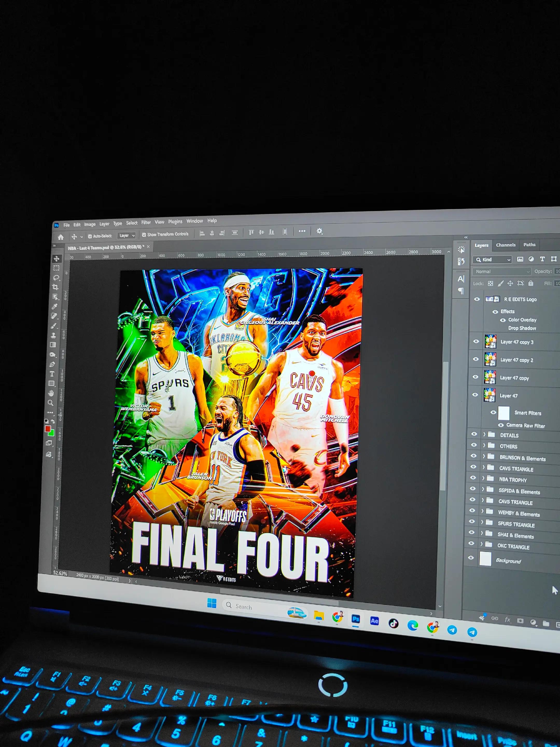The height and width of the screenshot is (747, 560).
Task: Switch to the Paths tab
Action: pos(529,245)
